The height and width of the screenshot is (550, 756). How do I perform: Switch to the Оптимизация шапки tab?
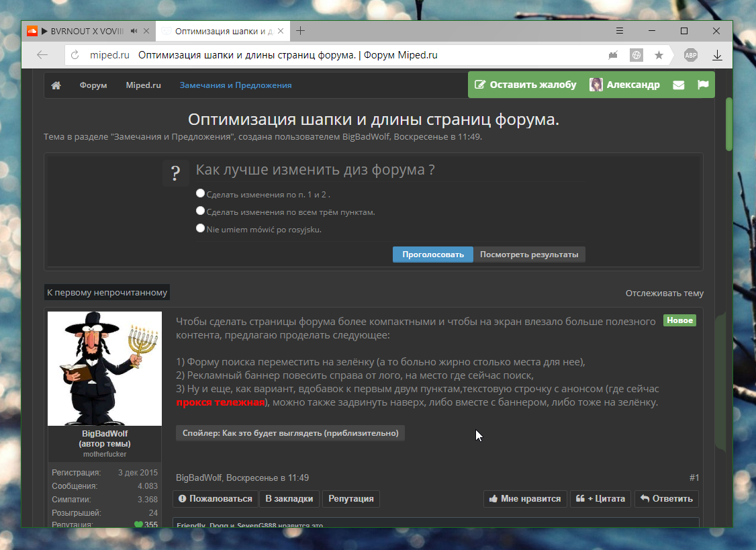click(x=223, y=31)
